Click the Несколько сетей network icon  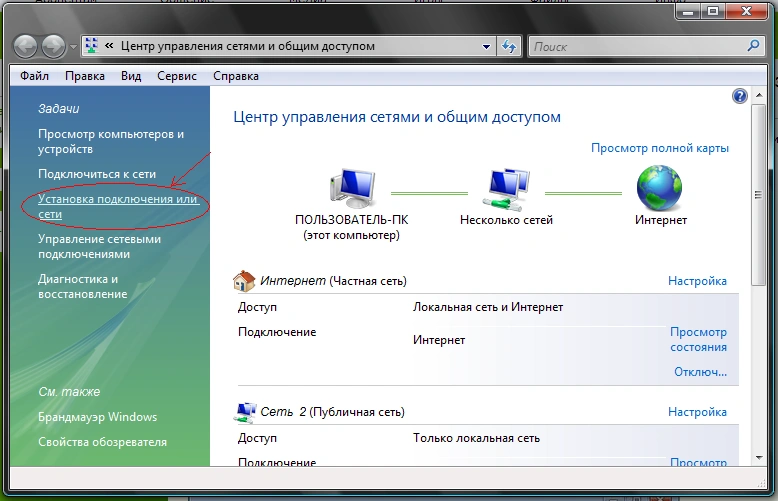[505, 187]
